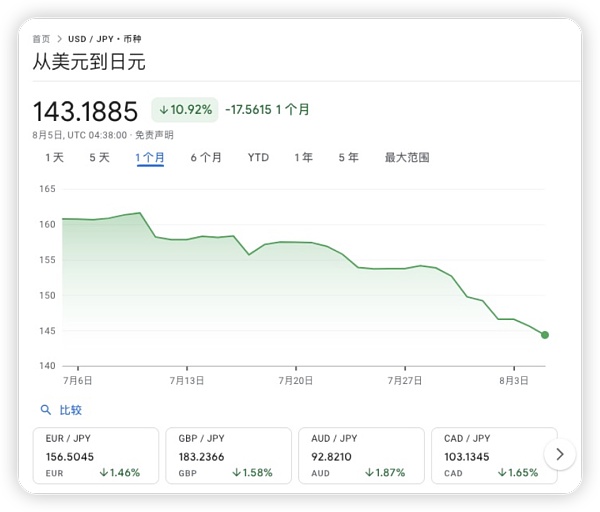Viewport: 600px width, 512px height.
Task: Switch to the 1 年 tab
Action: point(303,158)
